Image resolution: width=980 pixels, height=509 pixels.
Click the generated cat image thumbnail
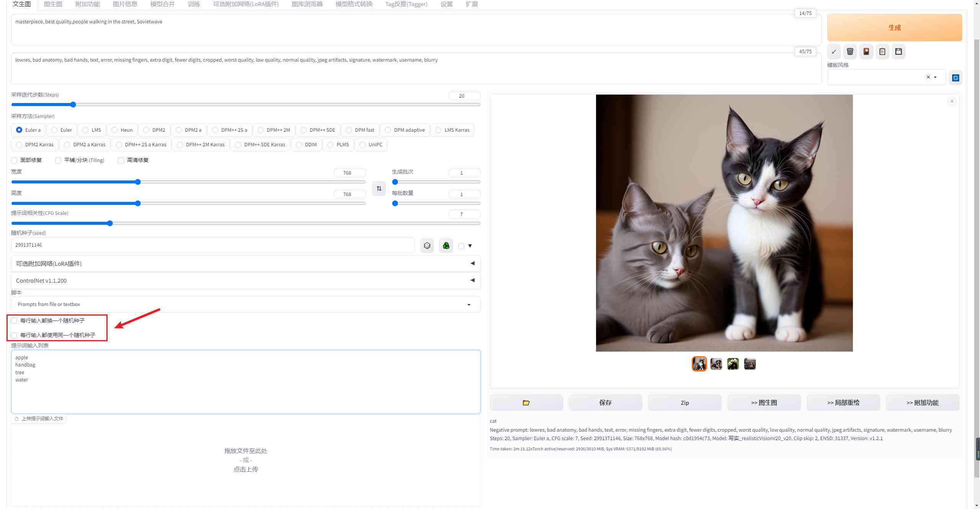[699, 364]
